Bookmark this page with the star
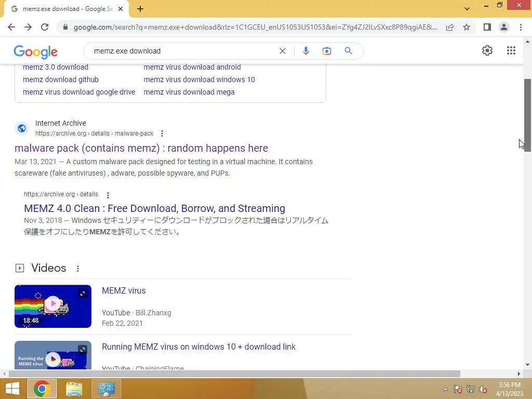 [x=467, y=27]
